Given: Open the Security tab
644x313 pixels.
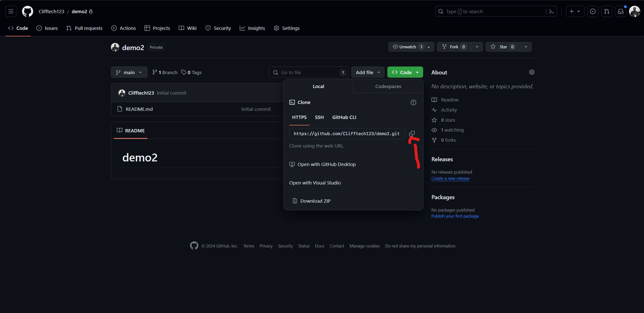Looking at the screenshot, I should [218, 28].
